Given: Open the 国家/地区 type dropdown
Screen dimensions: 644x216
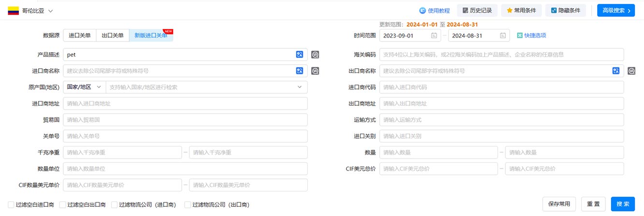Looking at the screenshot, I should 84,87.
